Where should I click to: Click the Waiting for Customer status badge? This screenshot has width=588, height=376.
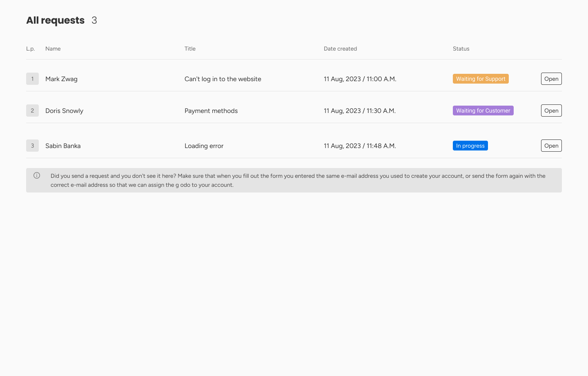coord(483,111)
